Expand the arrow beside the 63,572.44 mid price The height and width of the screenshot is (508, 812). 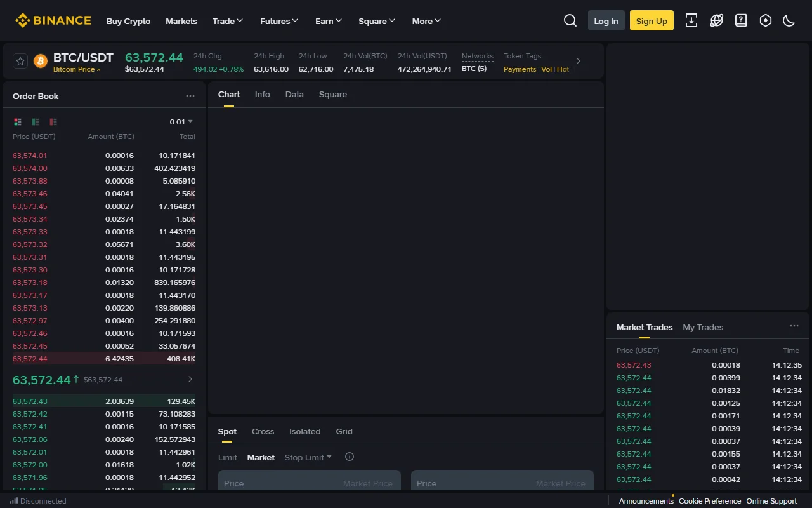190,379
